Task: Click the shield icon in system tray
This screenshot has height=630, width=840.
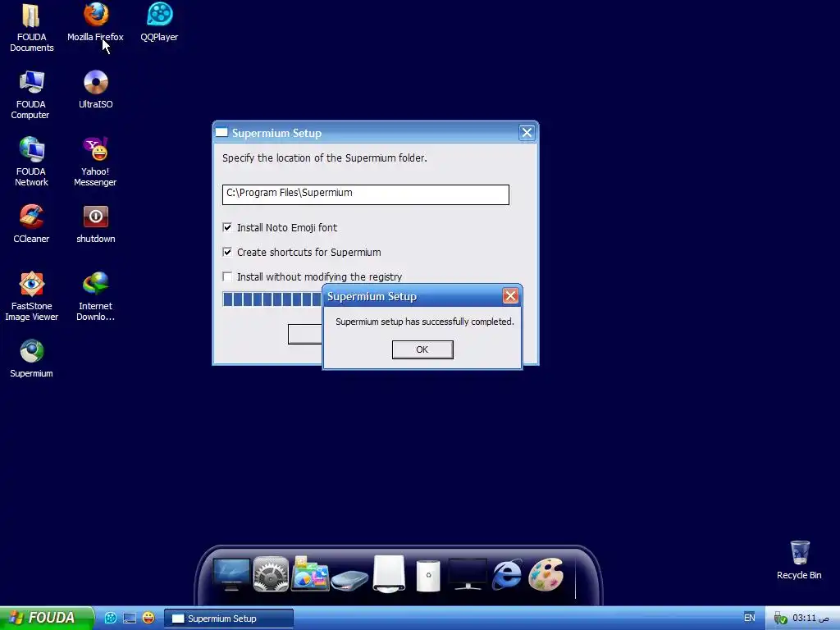Action: pos(780,619)
